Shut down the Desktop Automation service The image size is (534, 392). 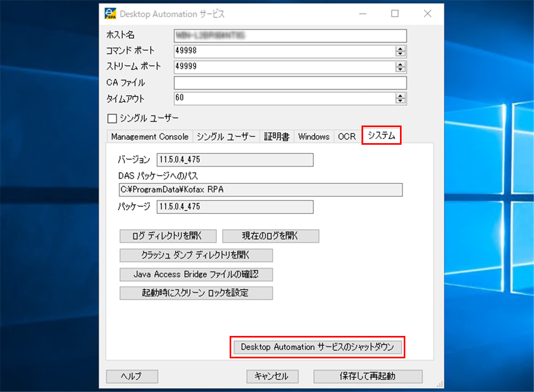click(x=318, y=347)
